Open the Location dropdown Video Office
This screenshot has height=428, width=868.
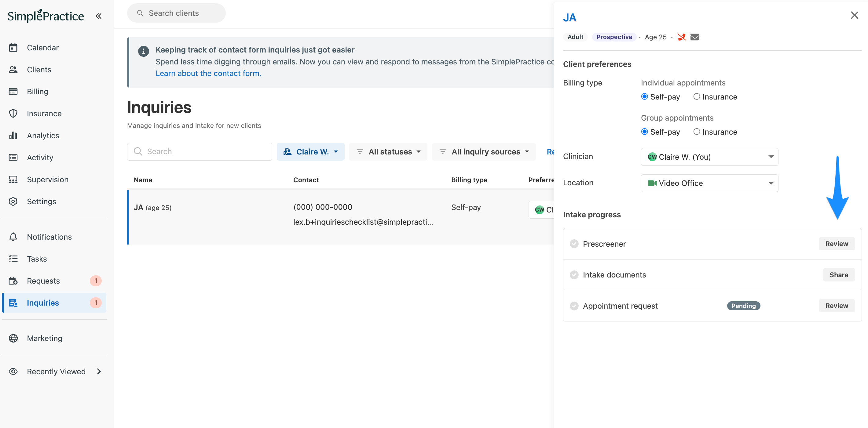[709, 183]
